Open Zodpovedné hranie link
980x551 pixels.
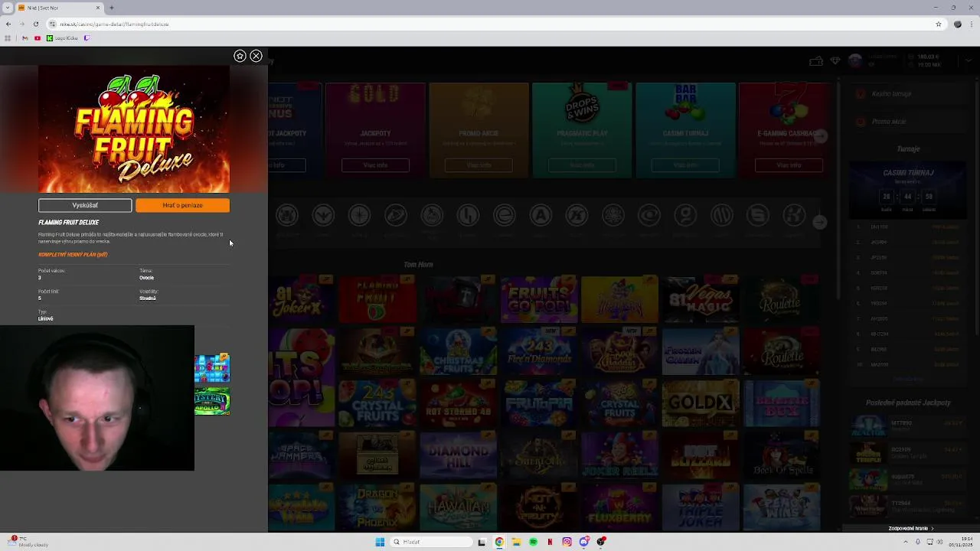[x=911, y=528]
